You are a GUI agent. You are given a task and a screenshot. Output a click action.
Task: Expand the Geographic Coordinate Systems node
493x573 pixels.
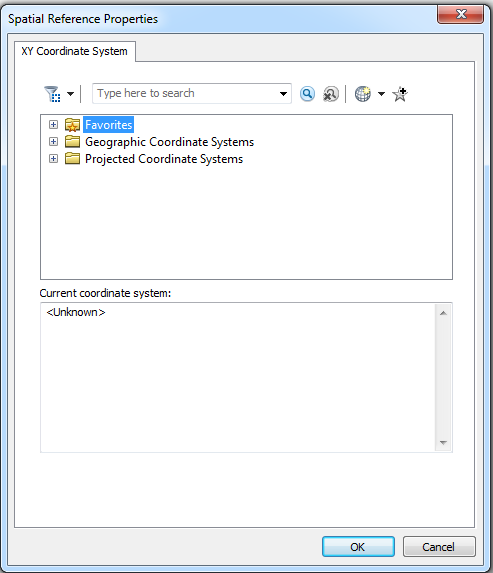(x=53, y=141)
